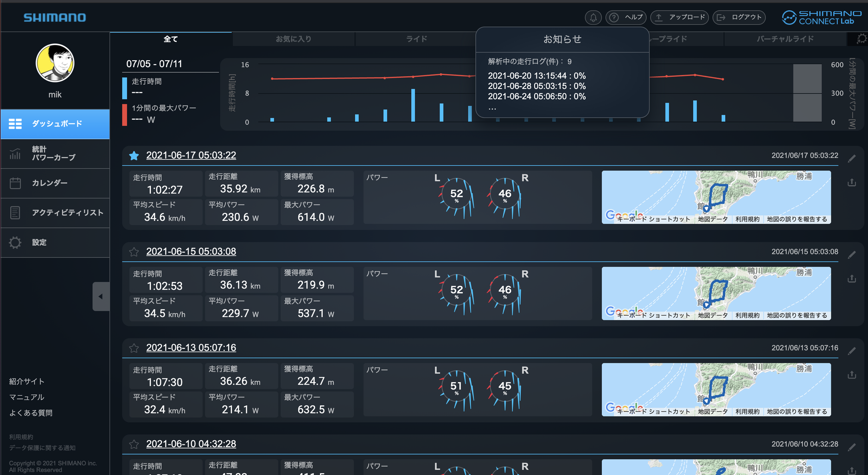This screenshot has width=868, height=475.
Task: Open 利用規約 link above the copyright
Action: (21, 437)
